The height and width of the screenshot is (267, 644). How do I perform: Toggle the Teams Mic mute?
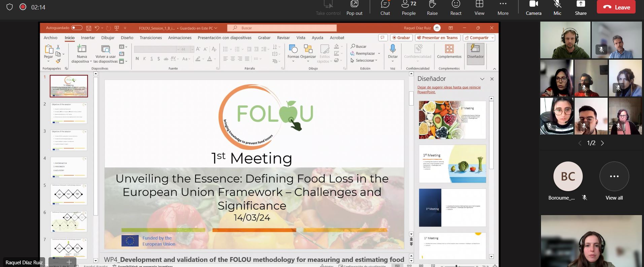point(557,8)
